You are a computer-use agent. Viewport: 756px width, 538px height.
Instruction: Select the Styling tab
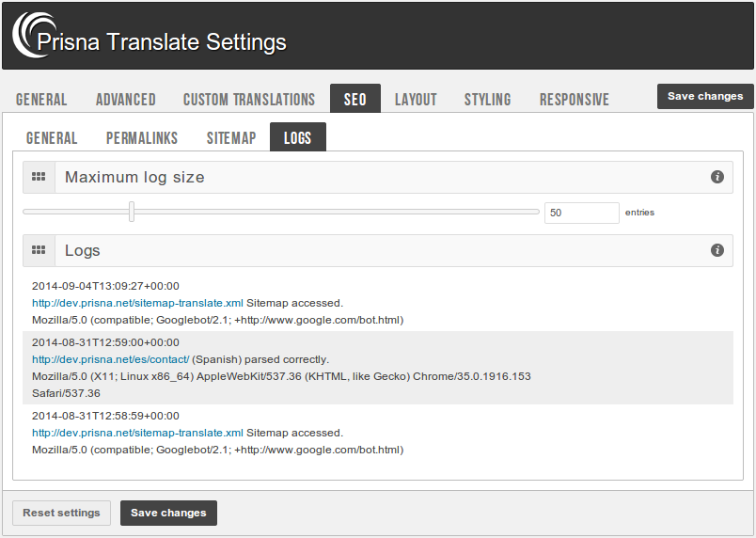click(487, 99)
